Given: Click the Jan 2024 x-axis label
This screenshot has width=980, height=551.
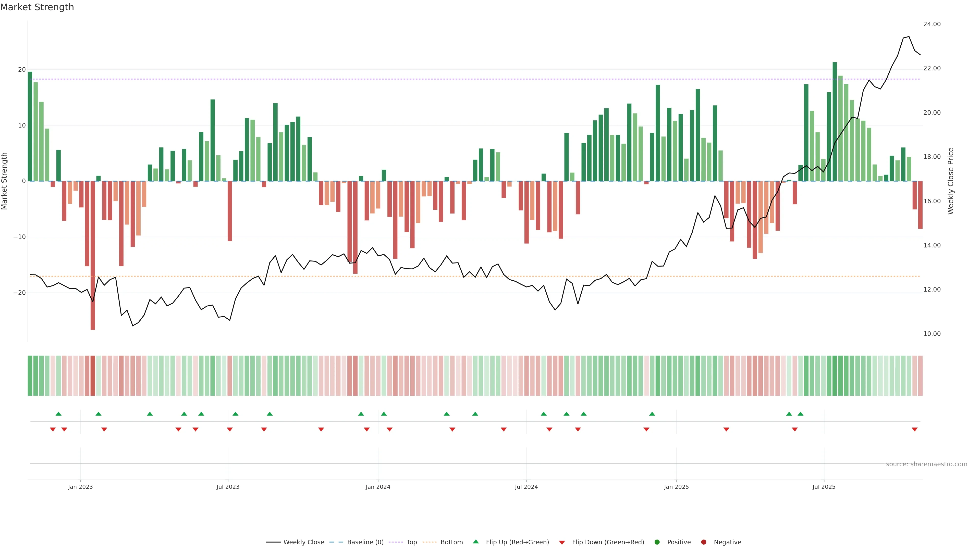Looking at the screenshot, I should coord(378,487).
